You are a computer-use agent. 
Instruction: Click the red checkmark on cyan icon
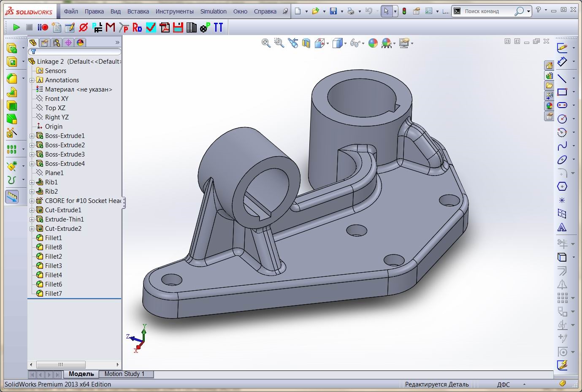(x=151, y=27)
